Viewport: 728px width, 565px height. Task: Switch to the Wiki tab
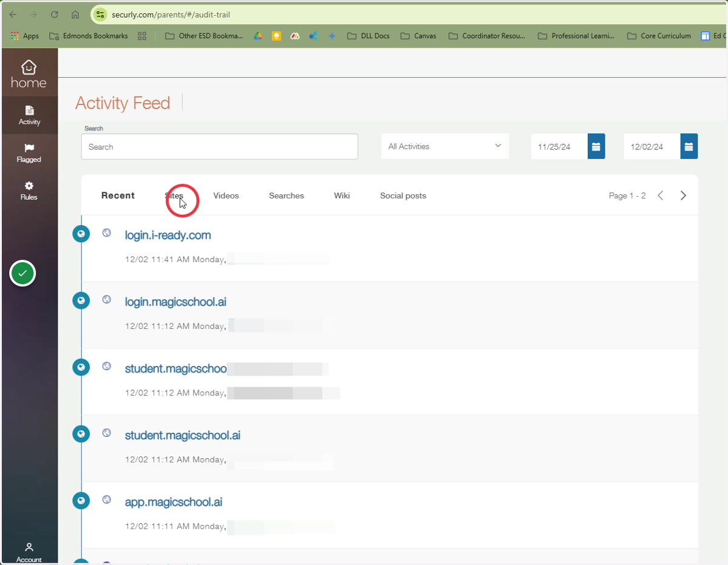(x=342, y=195)
